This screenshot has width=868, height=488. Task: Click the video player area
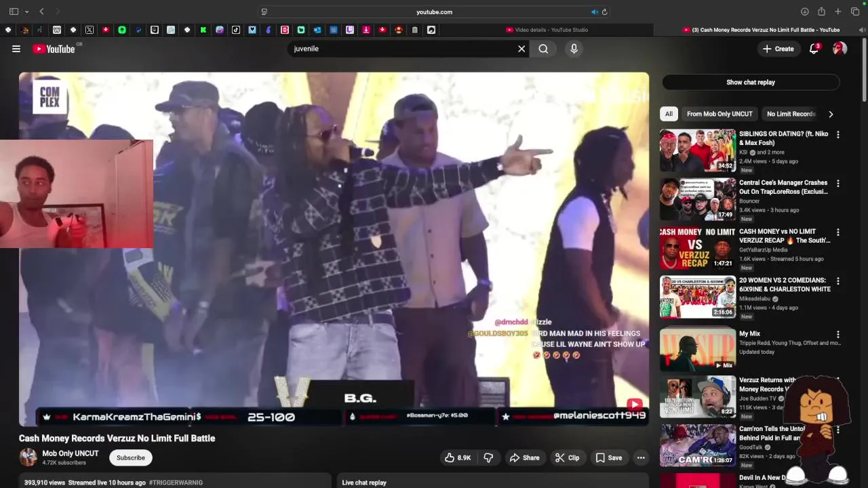334,249
